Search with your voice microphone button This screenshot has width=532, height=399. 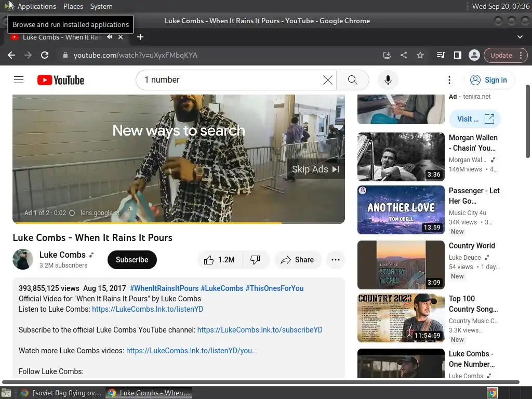[x=388, y=80]
